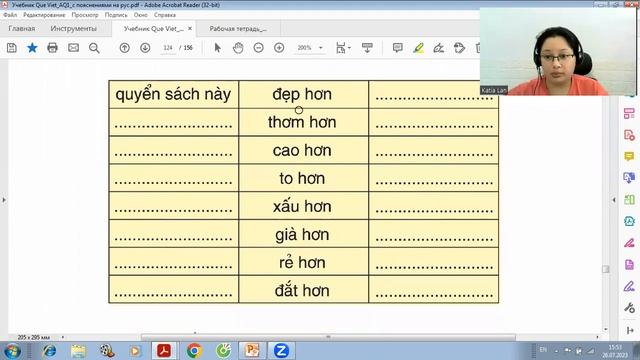The image size is (640, 360).
Task: Switch to PowerPoint in the taskbar
Action: (x=252, y=351)
